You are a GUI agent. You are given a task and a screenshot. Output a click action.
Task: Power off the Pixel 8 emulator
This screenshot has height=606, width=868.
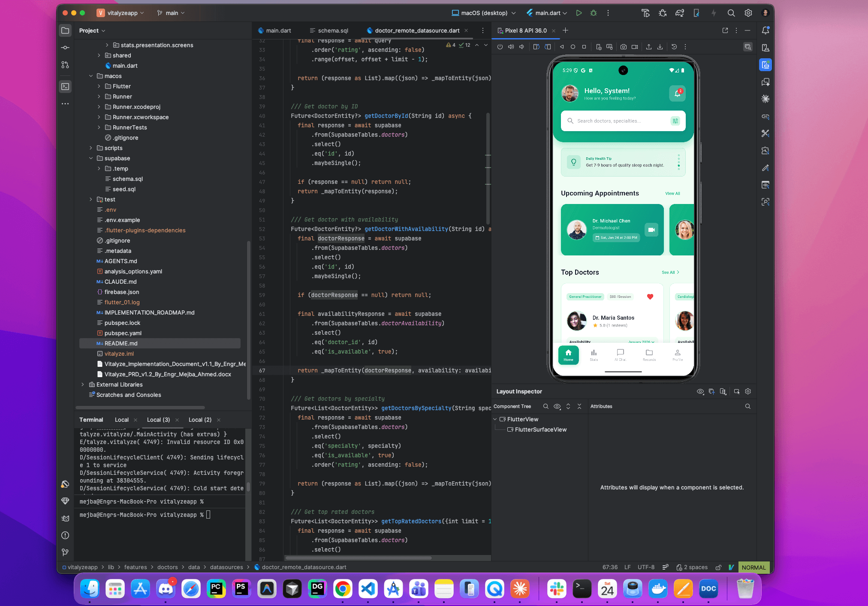pos(500,47)
